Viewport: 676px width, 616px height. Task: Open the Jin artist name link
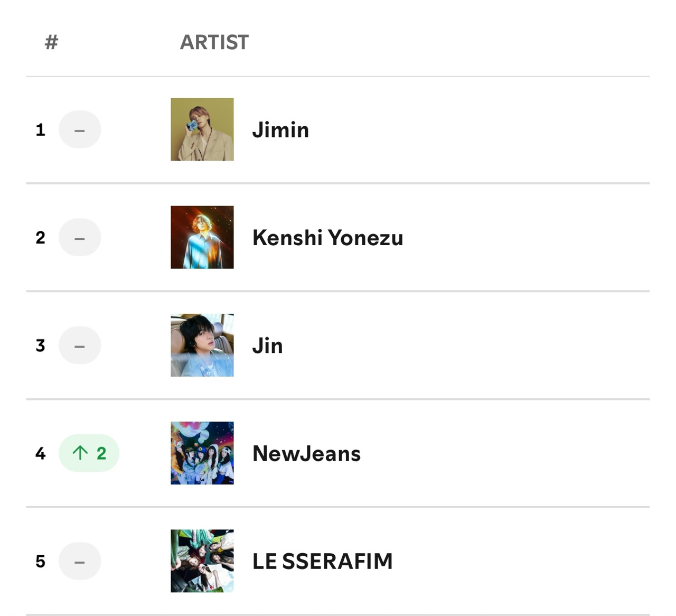click(267, 346)
